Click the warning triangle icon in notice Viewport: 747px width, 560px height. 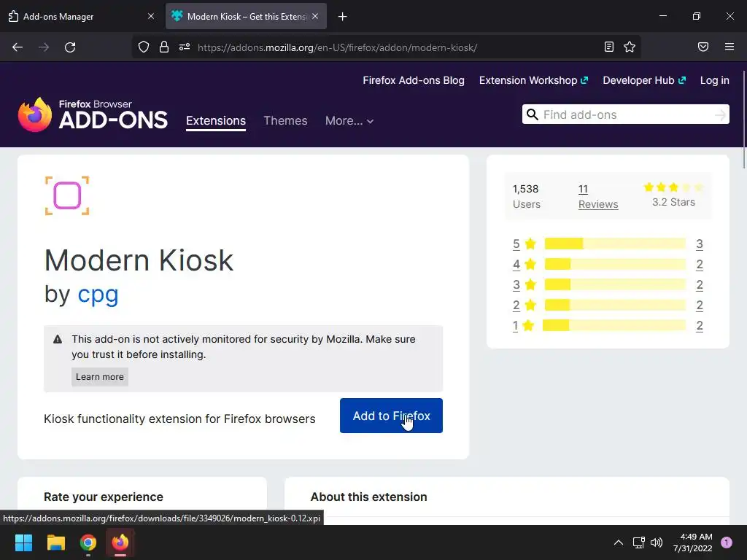(58, 340)
